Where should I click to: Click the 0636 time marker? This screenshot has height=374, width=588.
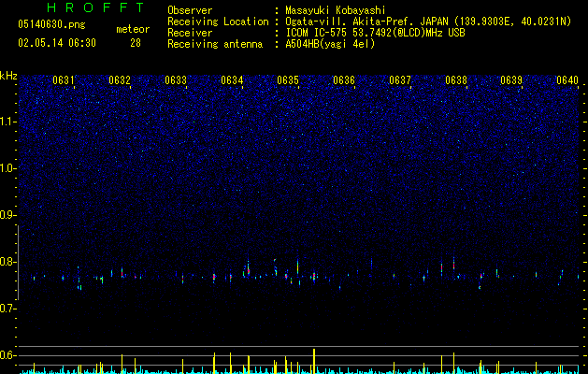[344, 80]
